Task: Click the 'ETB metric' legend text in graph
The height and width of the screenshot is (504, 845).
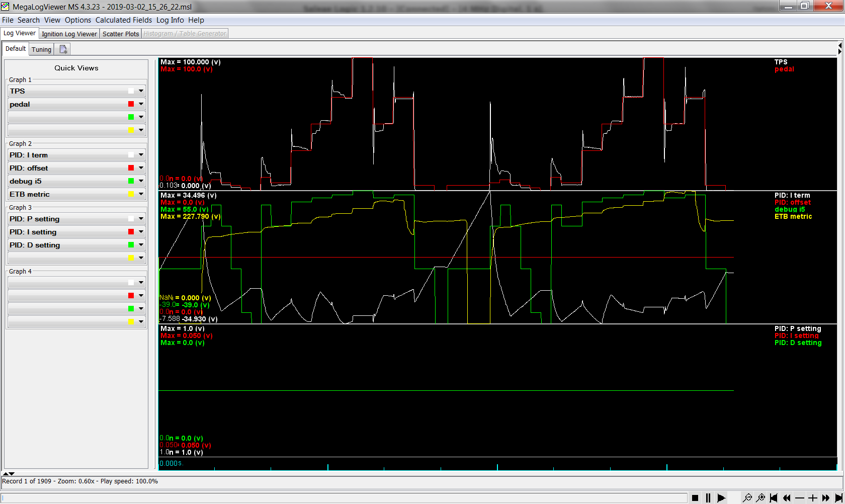Action: 793,216
